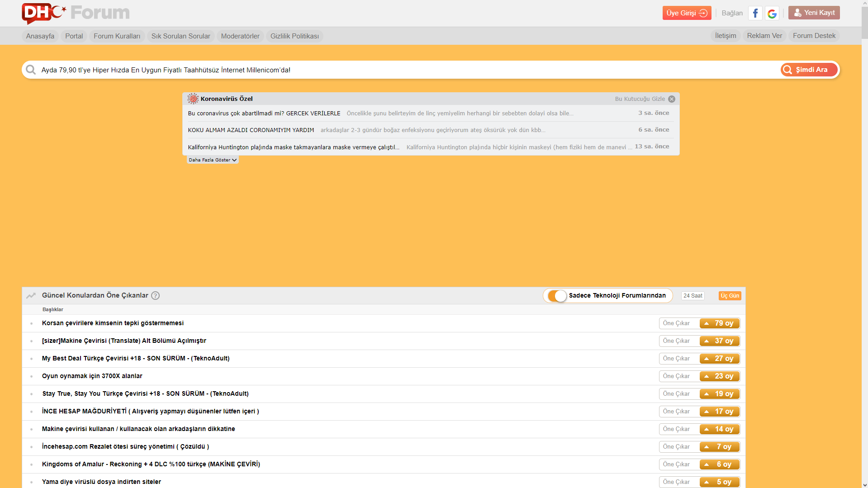Open the Reklam Ver link
This screenshot has height=488, width=868.
[764, 36]
